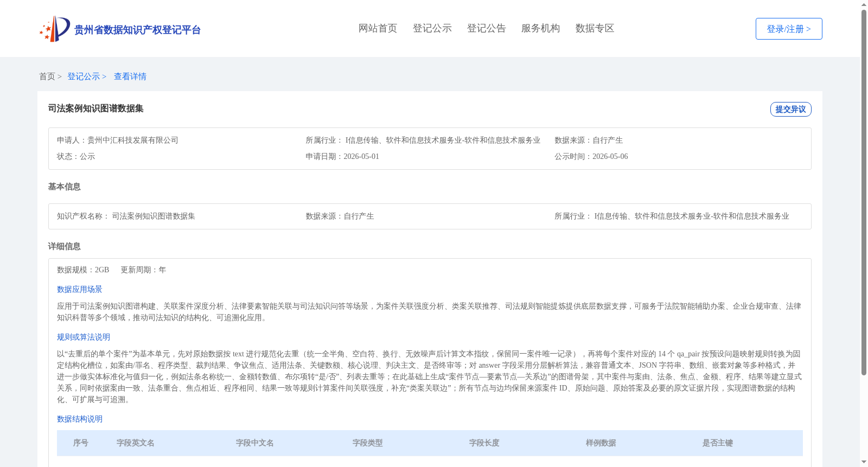Click 申请日期：2026-05-01 text
Viewport: 868px width, 467px height.
coord(342,156)
